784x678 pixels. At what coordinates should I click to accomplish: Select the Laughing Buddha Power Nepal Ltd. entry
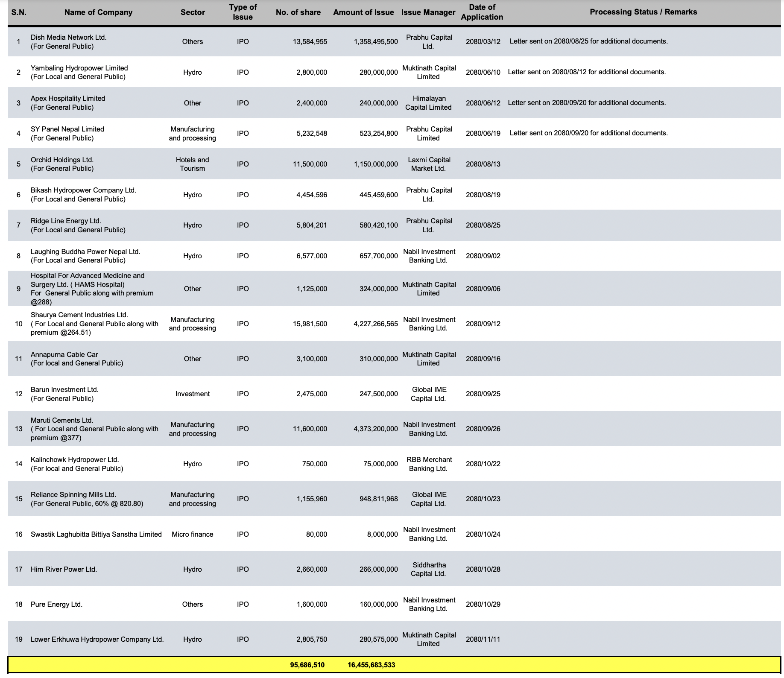[85, 256]
